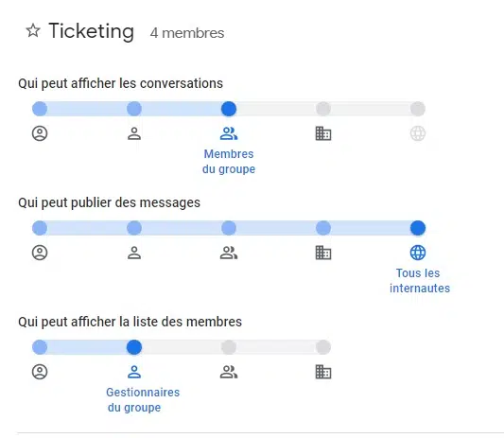
Task: Click group members icon under publish messages
Action: (x=229, y=253)
